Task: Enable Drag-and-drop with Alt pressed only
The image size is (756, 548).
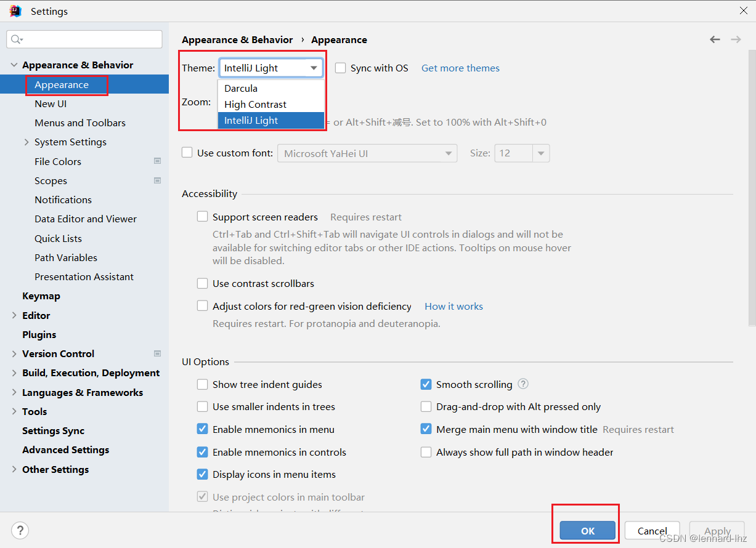Action: click(426, 406)
